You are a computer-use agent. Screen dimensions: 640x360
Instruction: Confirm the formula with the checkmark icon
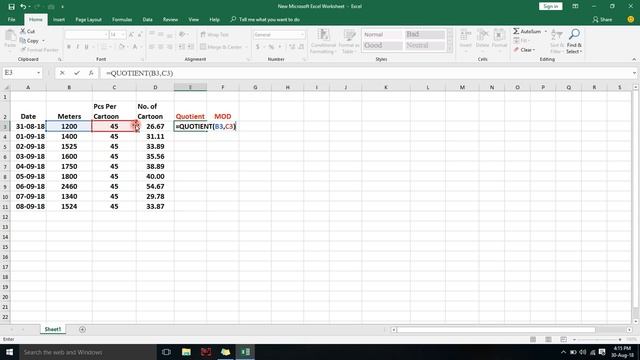(x=77, y=73)
